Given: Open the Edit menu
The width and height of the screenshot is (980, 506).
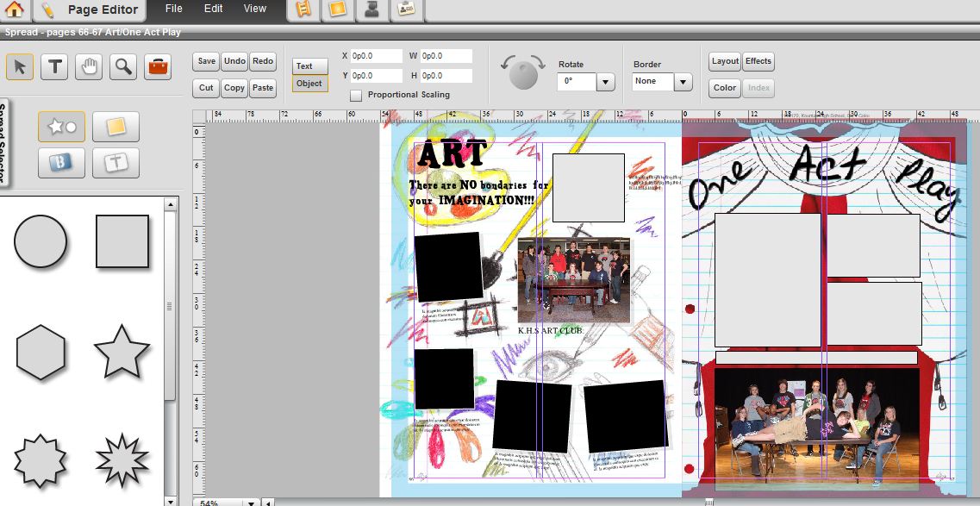Looking at the screenshot, I should coord(213,9).
